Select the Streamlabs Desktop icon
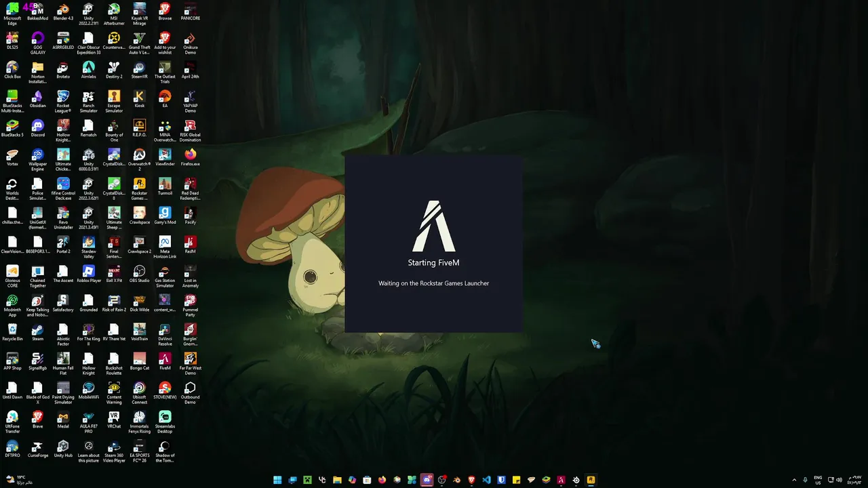The height and width of the screenshot is (488, 868). click(165, 422)
